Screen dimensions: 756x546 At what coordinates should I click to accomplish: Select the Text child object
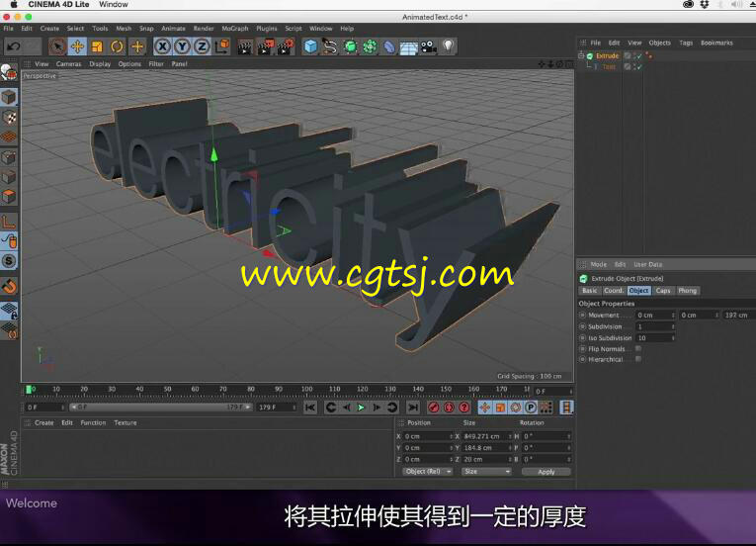click(609, 66)
